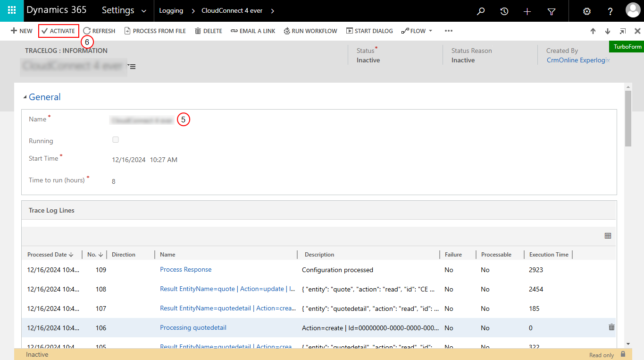Click the Logging breadcrumb item

(x=171, y=10)
